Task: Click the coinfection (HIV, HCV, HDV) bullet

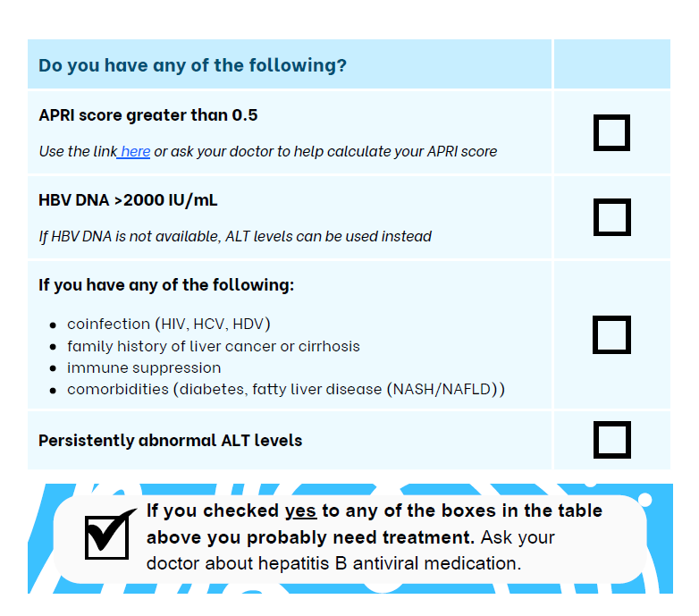Action: pos(169,324)
